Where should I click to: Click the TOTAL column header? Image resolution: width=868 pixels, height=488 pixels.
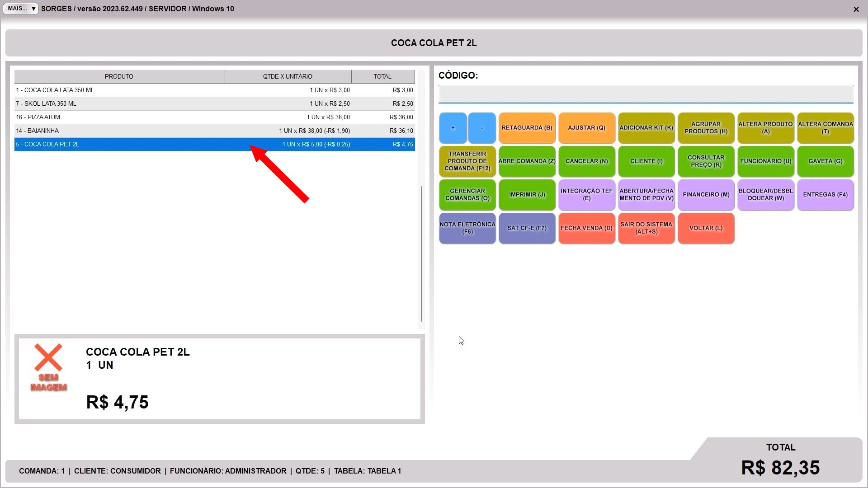tap(383, 76)
